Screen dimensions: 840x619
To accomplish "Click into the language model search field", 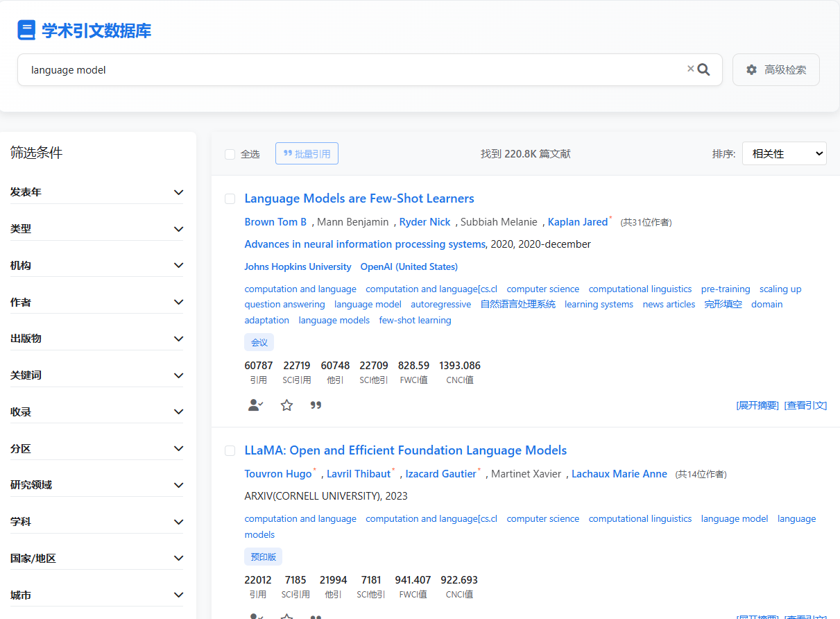I will coord(347,70).
